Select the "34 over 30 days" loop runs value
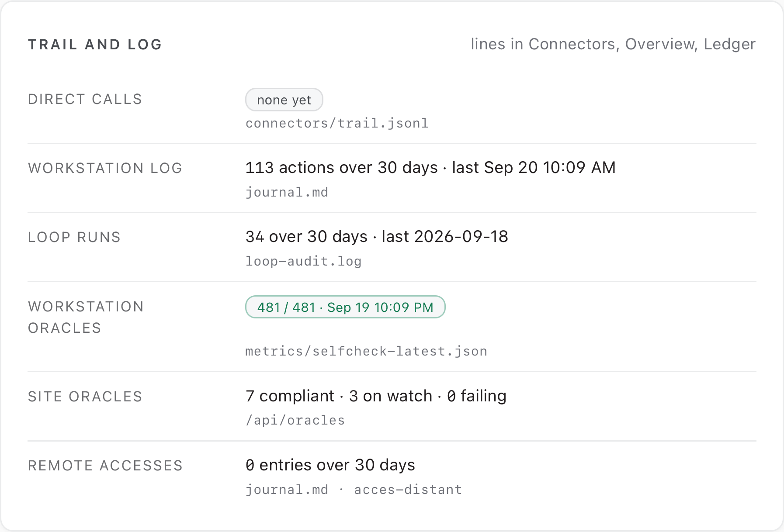The image size is (784, 532). coord(306,237)
